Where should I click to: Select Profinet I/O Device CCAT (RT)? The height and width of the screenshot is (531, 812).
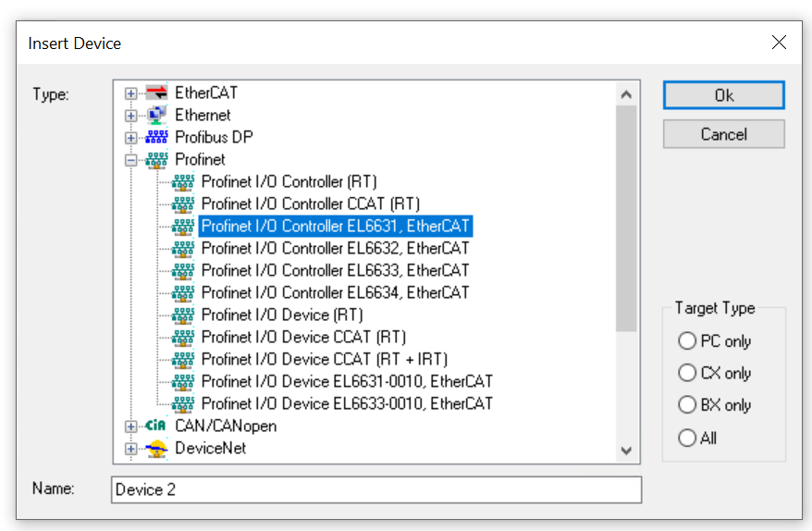tap(303, 338)
